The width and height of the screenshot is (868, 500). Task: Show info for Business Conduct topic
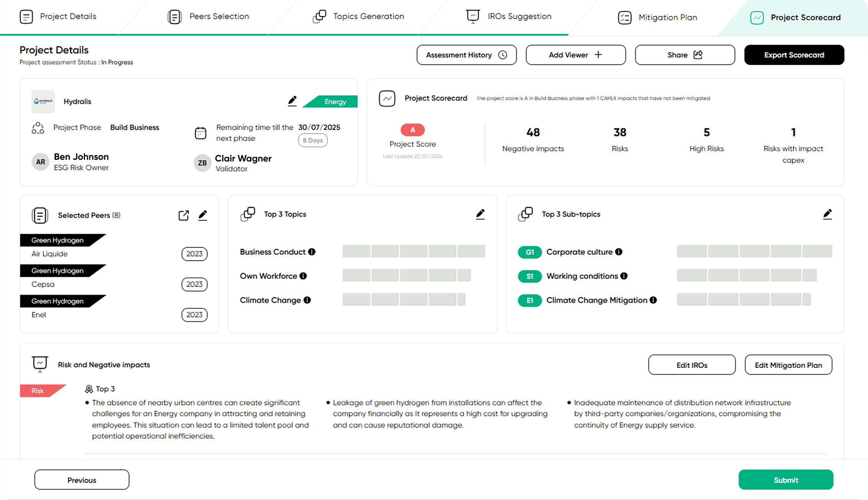312,252
